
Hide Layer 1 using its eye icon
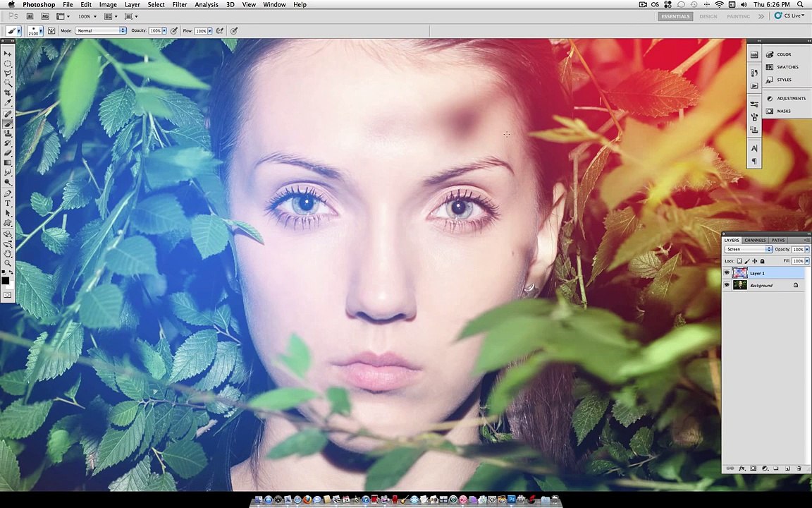tap(727, 272)
